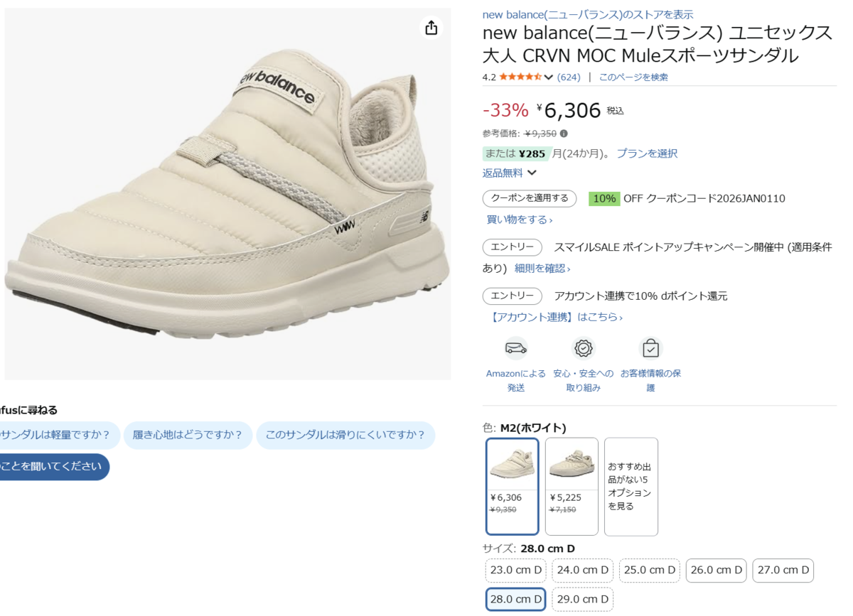Click the 履き心地はどうですか？ question chip
Viewport: 853px width, 616px height.
pos(188,435)
